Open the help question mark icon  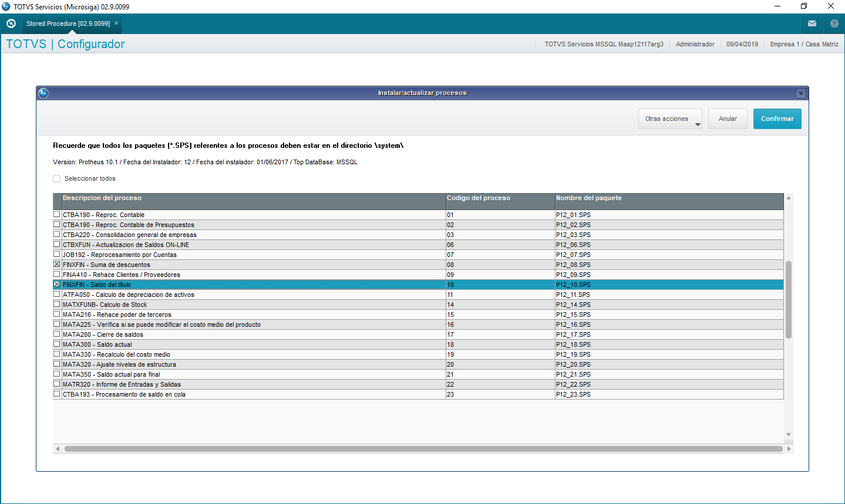[834, 23]
